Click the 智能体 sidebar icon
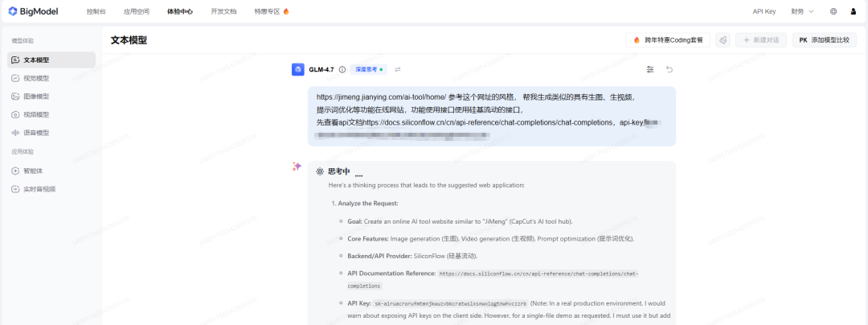Screen dimensions: 868x325 coord(15,171)
